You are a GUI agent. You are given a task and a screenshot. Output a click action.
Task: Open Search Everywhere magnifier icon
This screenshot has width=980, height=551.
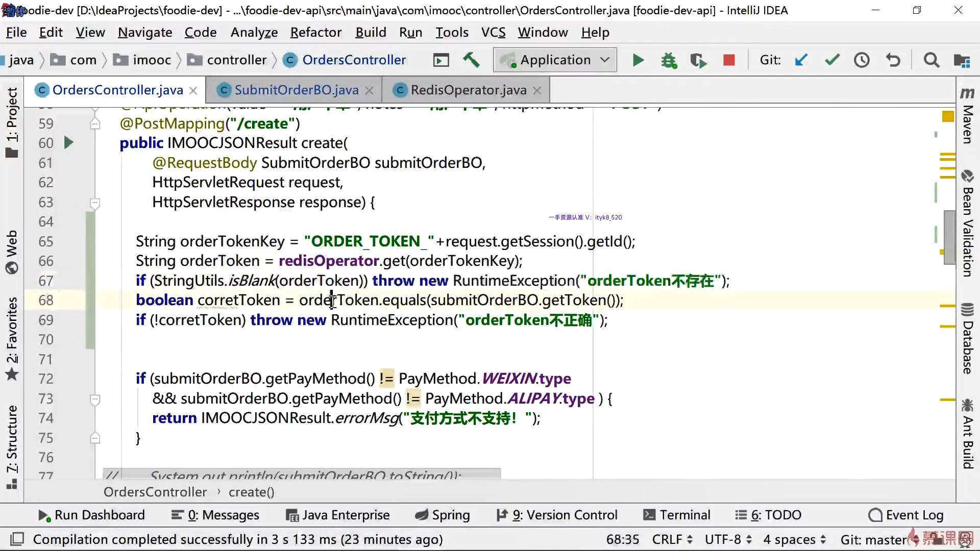(x=931, y=60)
